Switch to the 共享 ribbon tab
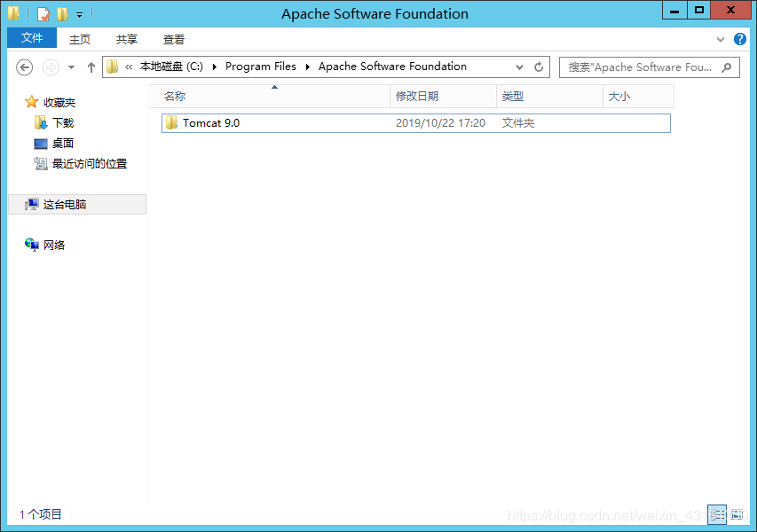 pos(127,39)
